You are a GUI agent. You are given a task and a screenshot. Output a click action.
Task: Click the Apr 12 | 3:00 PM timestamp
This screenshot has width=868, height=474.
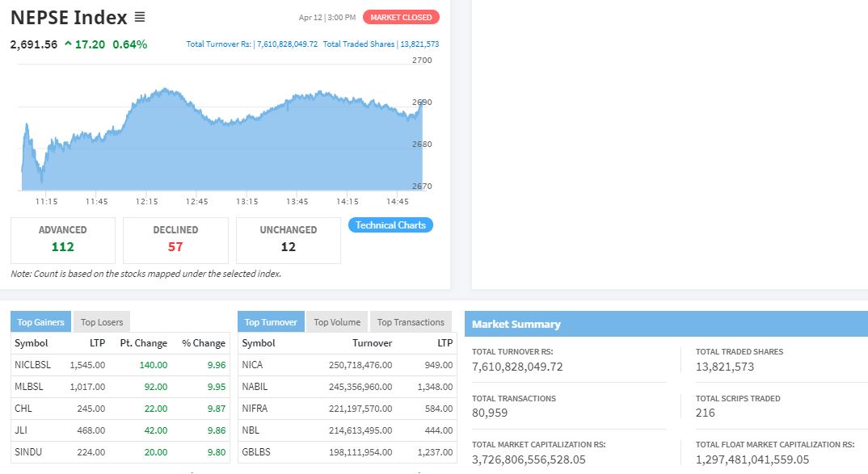(327, 17)
